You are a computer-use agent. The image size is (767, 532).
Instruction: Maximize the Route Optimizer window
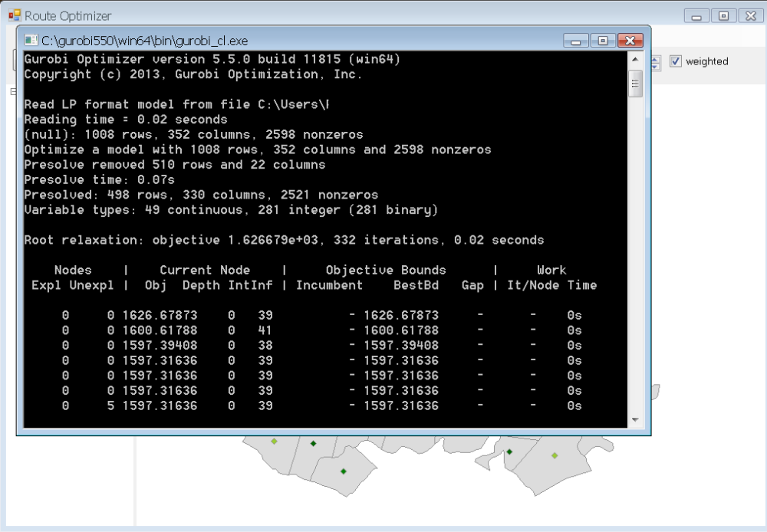coord(723,16)
